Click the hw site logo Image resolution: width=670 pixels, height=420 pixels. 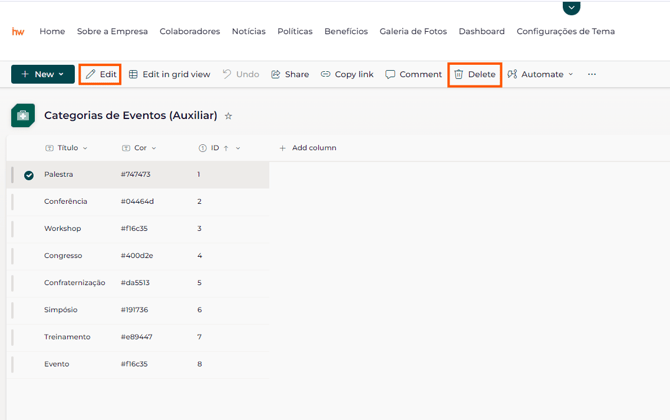pyautogui.click(x=18, y=32)
